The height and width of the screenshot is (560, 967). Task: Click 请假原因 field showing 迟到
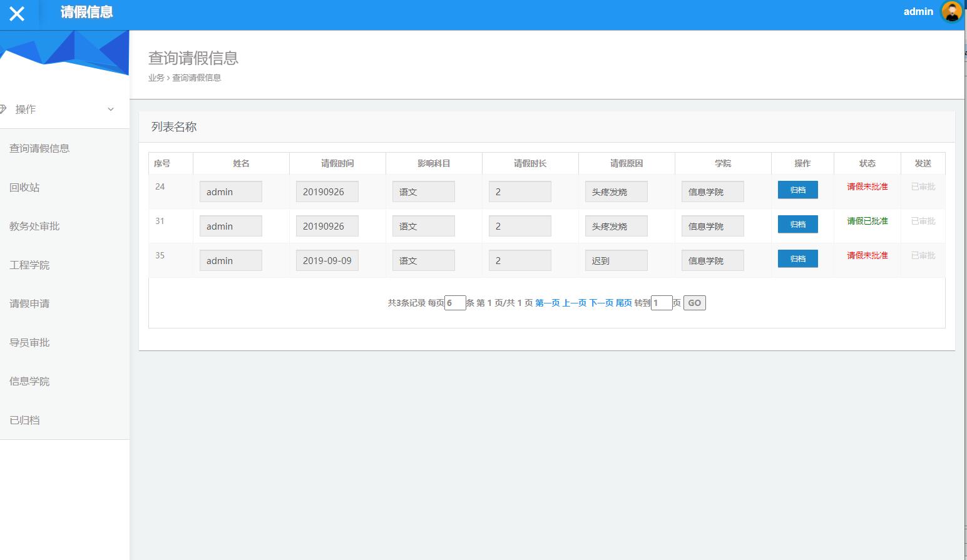click(616, 260)
